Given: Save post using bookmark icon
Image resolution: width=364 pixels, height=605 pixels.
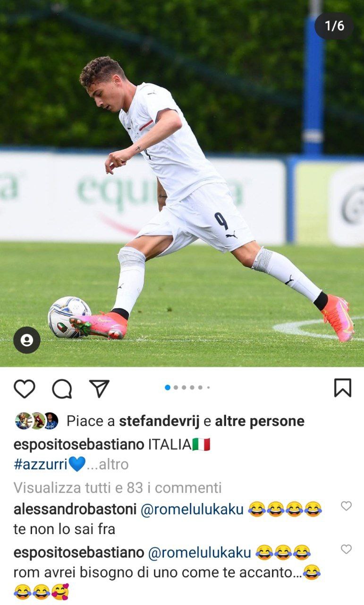Looking at the screenshot, I should click(x=343, y=388).
